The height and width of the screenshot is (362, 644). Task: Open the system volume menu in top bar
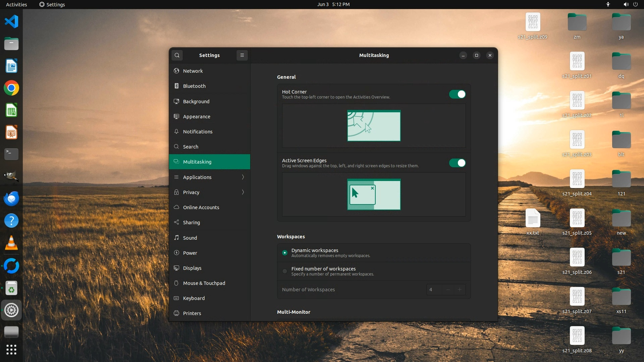pos(626,4)
